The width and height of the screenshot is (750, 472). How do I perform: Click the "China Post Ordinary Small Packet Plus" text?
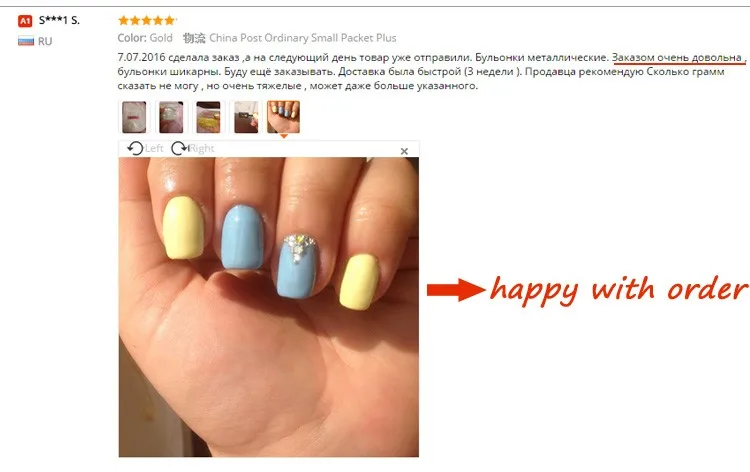[x=303, y=38]
